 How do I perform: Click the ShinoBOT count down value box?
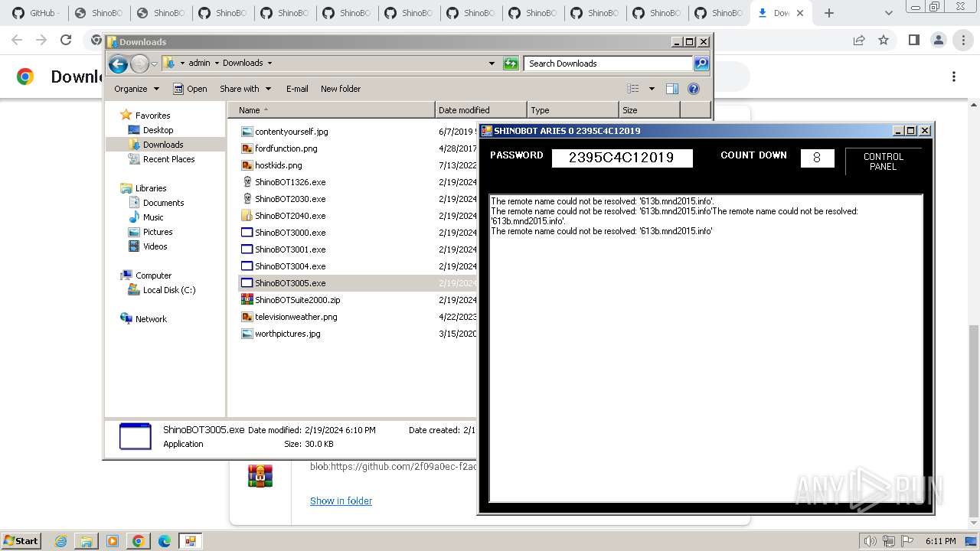(x=817, y=158)
